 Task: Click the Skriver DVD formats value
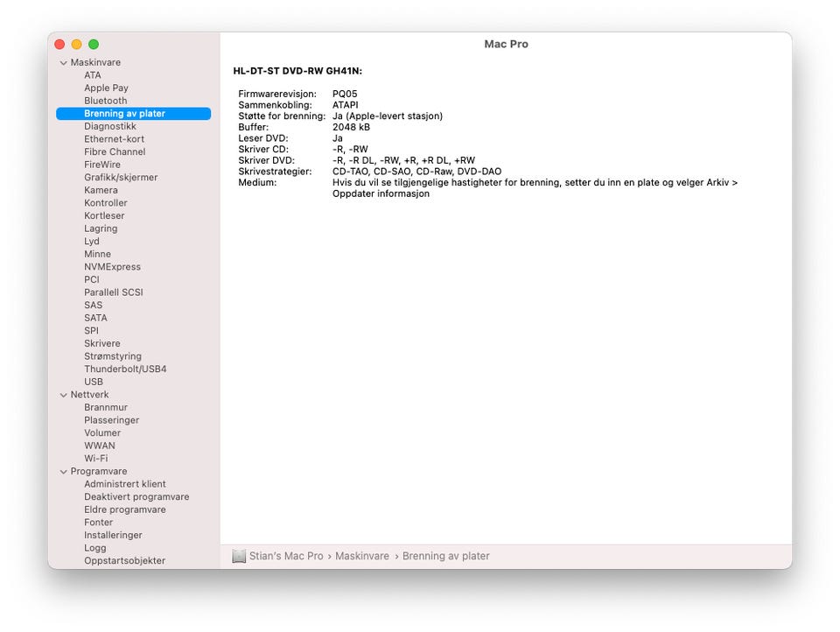(403, 160)
